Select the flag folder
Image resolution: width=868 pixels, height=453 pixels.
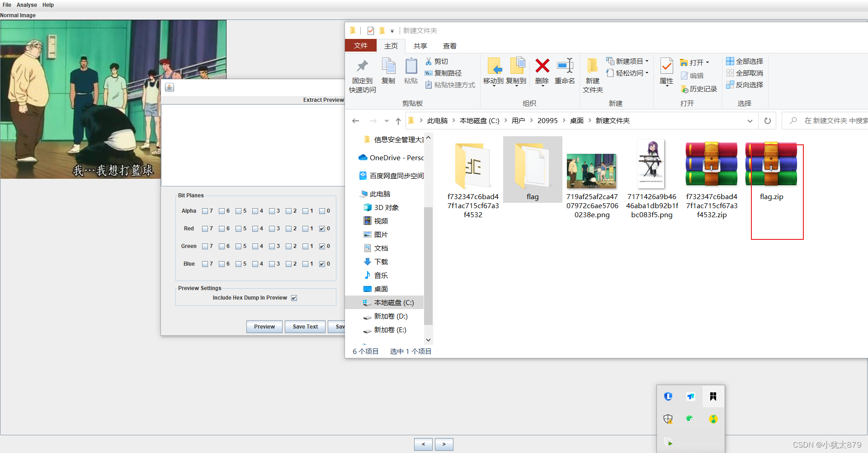(x=533, y=170)
